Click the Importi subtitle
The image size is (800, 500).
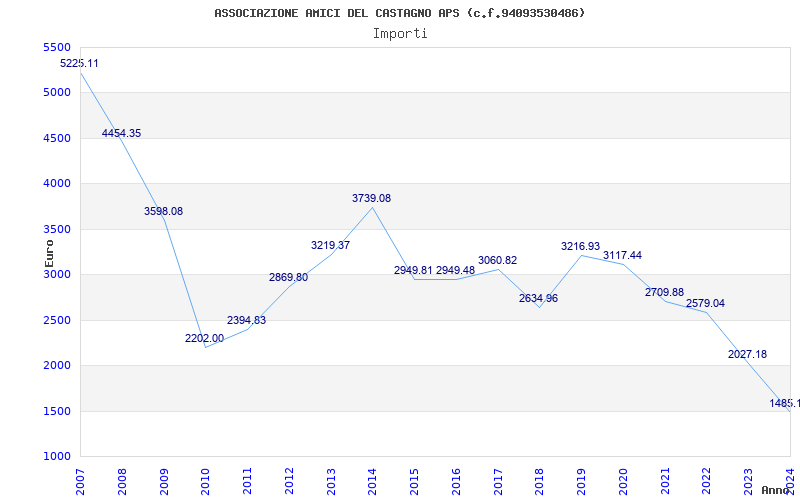point(400,33)
